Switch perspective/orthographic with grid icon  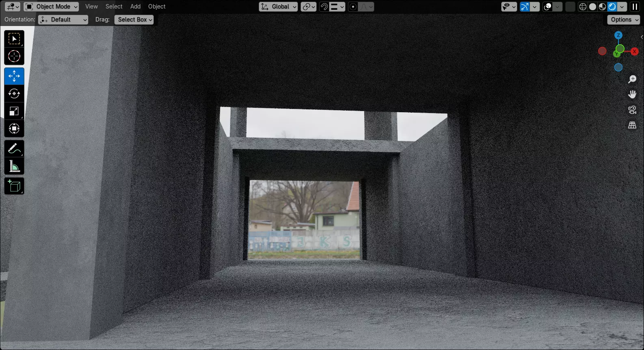pos(632,125)
